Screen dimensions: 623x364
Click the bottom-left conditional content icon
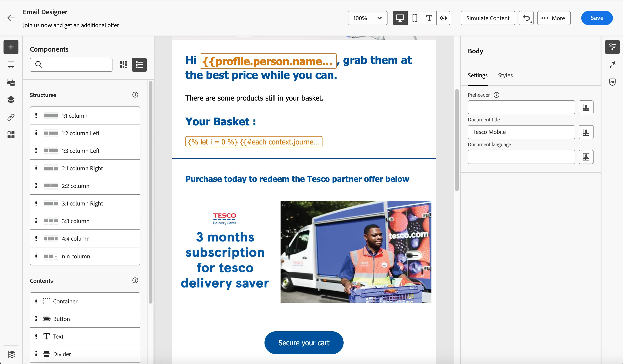tap(11, 354)
